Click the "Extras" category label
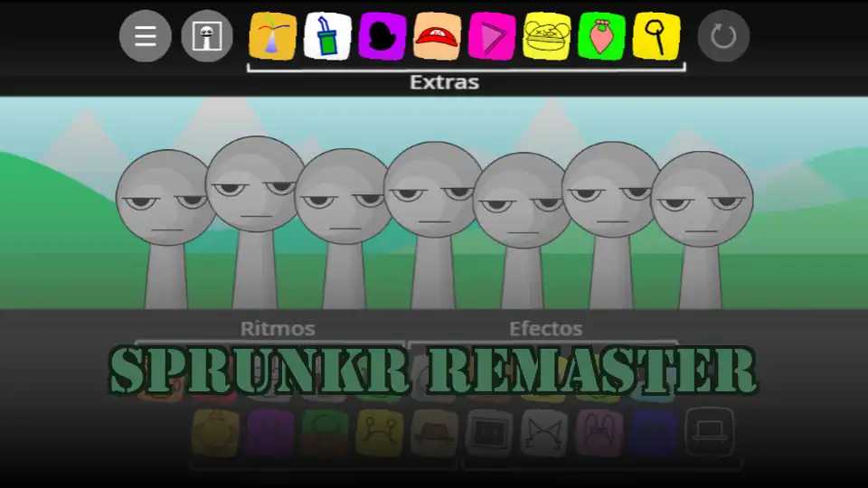Image resolution: width=868 pixels, height=488 pixels. pyautogui.click(x=445, y=82)
